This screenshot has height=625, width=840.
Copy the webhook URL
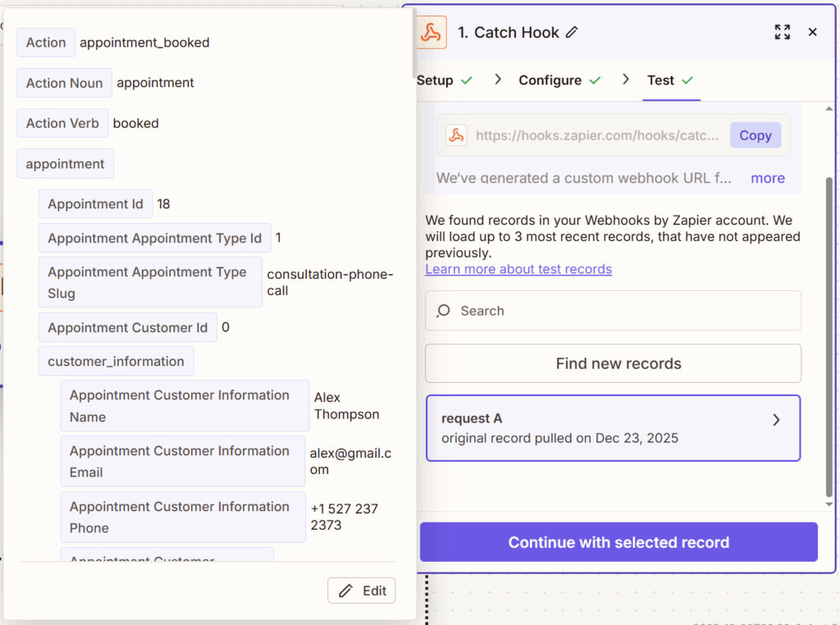pos(755,135)
